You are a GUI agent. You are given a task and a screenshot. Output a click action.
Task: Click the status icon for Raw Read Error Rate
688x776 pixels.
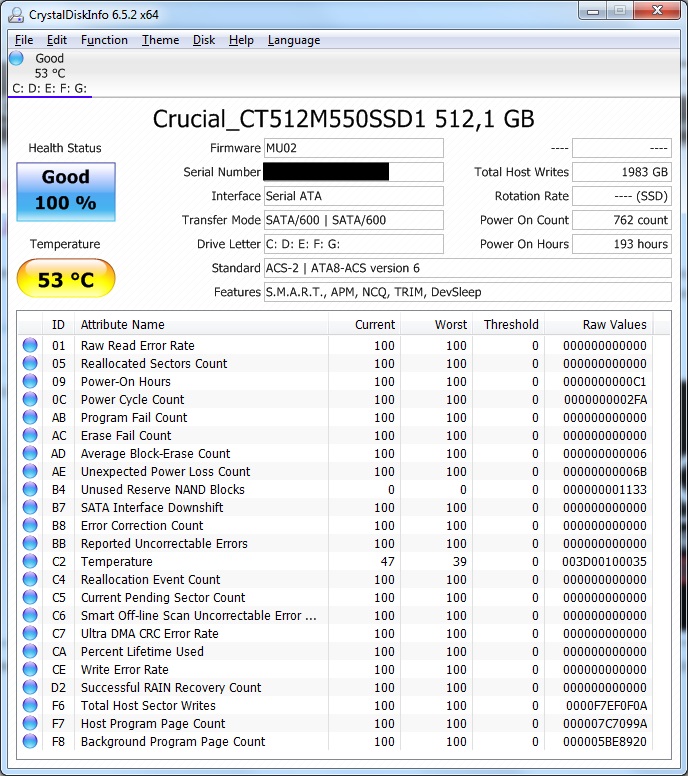(30, 345)
